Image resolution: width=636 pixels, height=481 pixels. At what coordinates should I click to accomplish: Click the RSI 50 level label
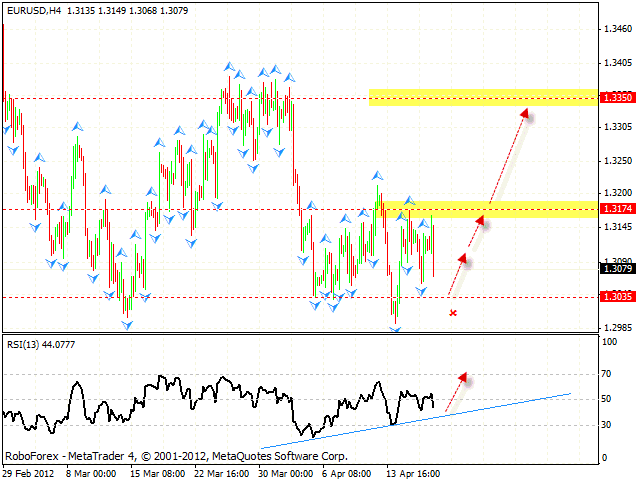606,399
